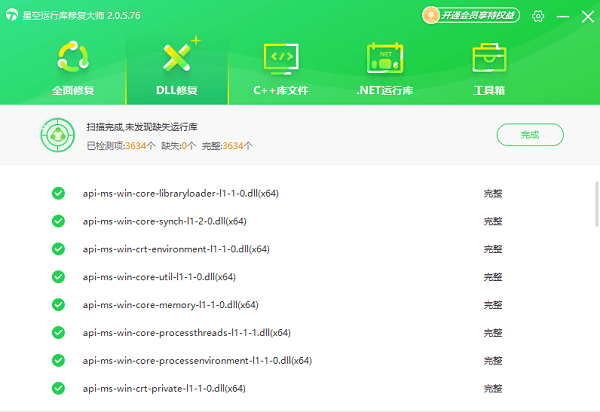The image size is (600, 412).
Task: Click check icon for processthreads dll row
Action: [x=58, y=332]
